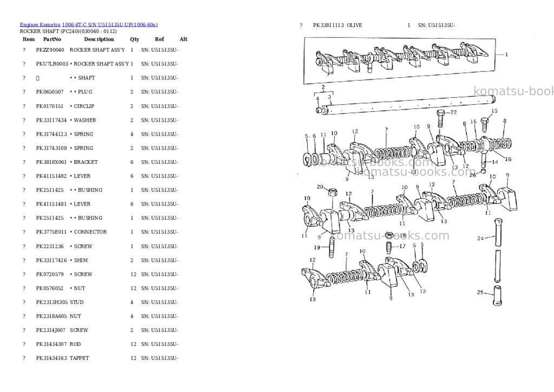554x392 pixels.
Task: Click callout 26 on the diagram
Action: 473,175
